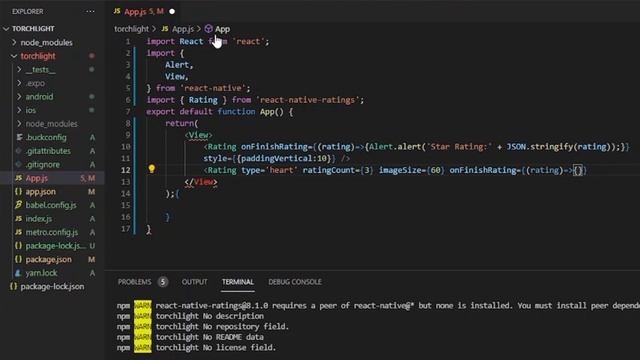Open package-lock.js file marked U
Screen dimensions: 640x360
56,246
